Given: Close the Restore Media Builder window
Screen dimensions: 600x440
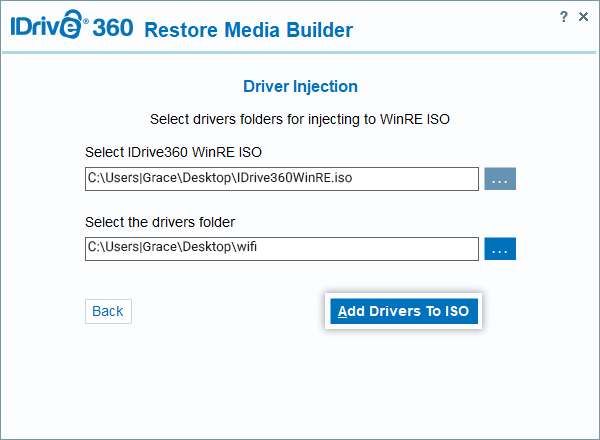Looking at the screenshot, I should tap(584, 17).
